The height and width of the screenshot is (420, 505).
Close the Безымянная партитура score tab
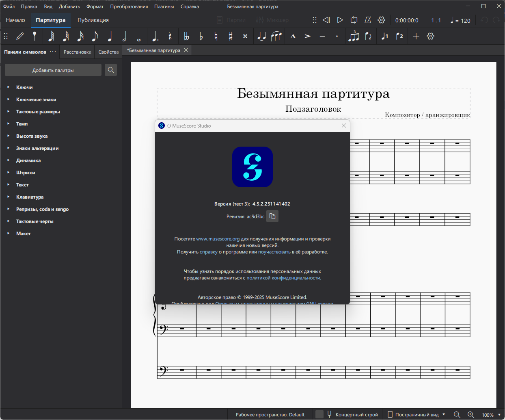point(186,50)
